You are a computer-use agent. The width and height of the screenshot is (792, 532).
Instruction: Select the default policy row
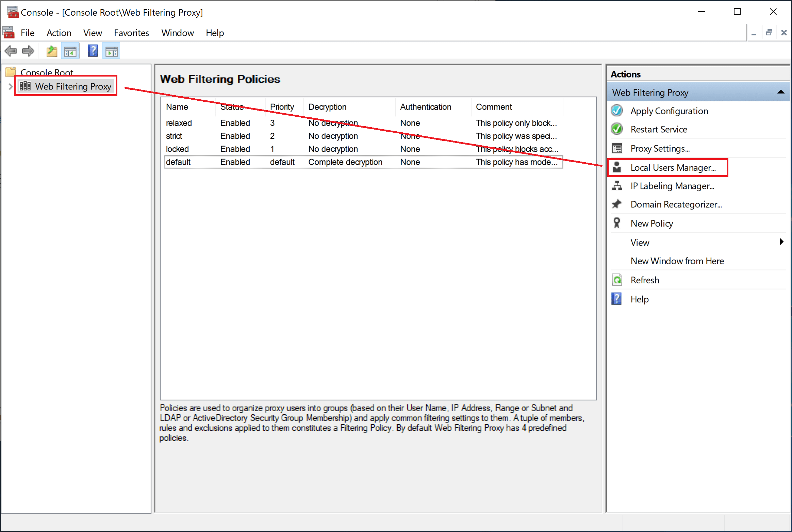(x=178, y=162)
